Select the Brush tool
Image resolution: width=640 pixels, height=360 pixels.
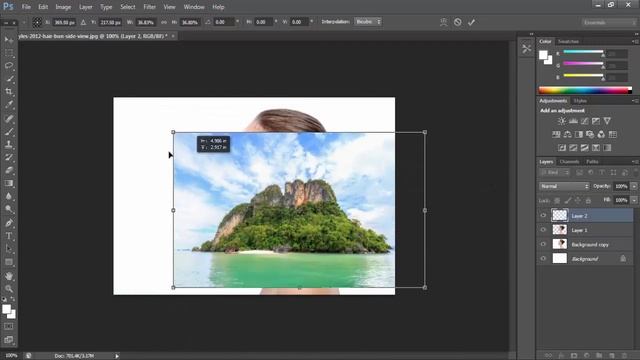(x=9, y=131)
